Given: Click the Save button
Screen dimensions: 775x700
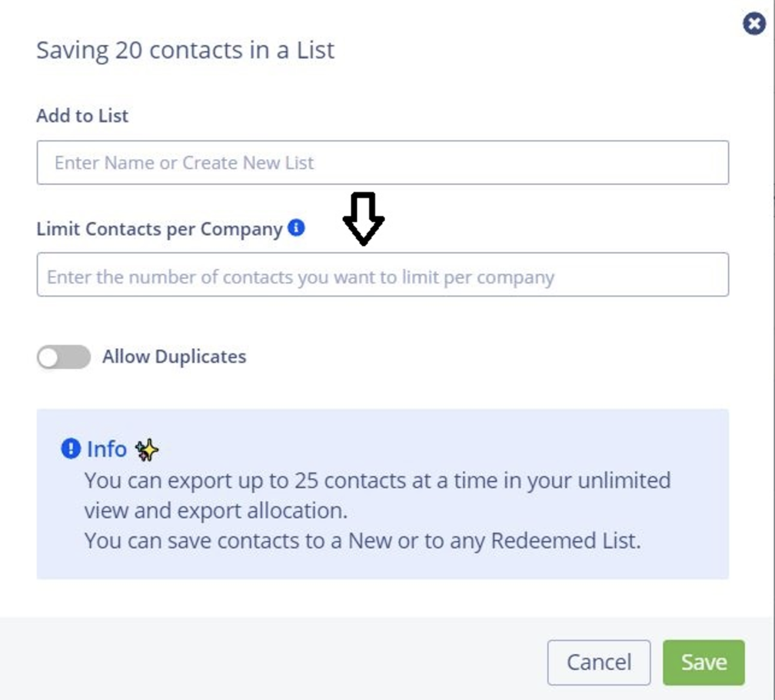Looking at the screenshot, I should coord(703,662).
